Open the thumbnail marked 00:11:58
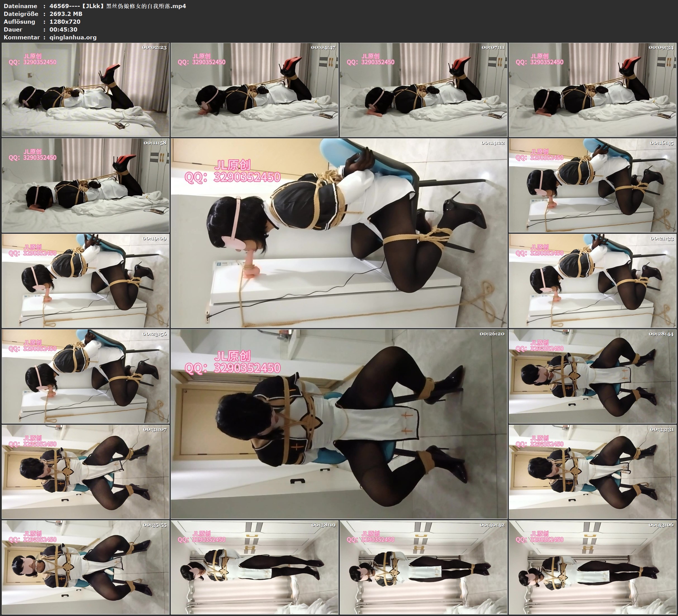Image resolution: width=678 pixels, height=616 pixels. click(x=85, y=185)
